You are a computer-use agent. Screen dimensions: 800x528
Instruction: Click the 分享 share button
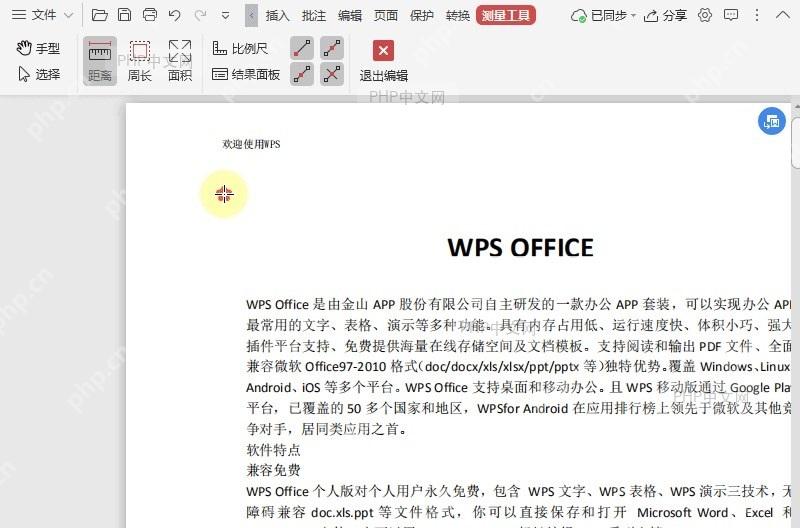(x=665, y=16)
